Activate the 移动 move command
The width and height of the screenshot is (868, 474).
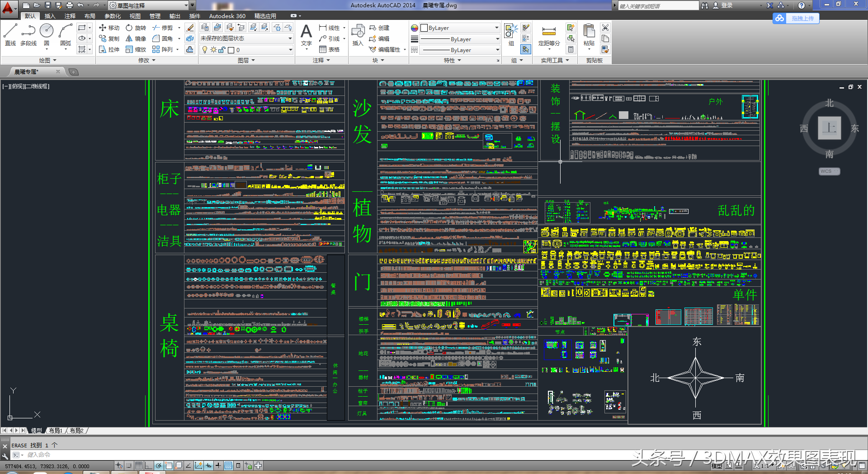(x=109, y=28)
